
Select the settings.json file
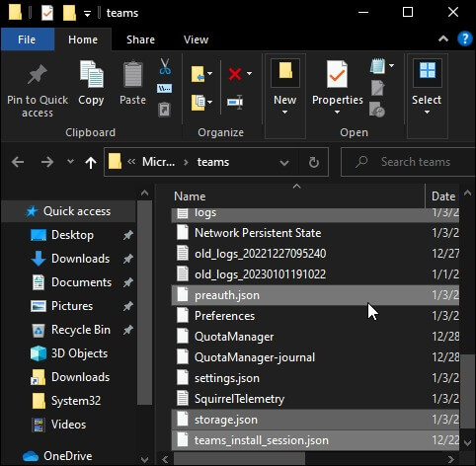[315, 378]
